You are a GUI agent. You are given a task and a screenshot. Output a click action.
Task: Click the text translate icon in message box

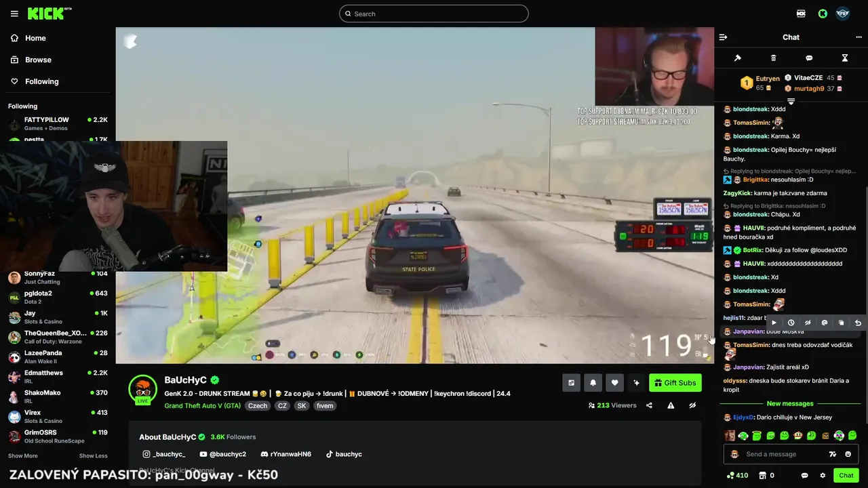pyautogui.click(x=833, y=454)
